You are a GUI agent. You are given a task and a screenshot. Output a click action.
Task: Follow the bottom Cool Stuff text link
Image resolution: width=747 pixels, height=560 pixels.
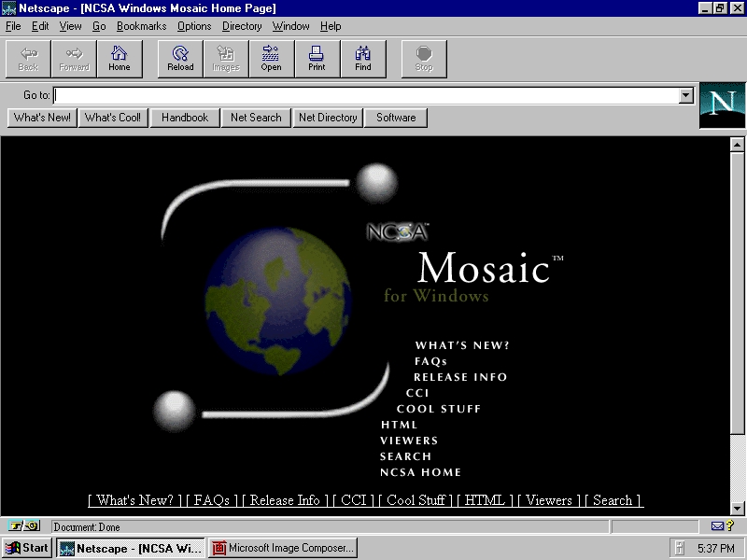[416, 500]
